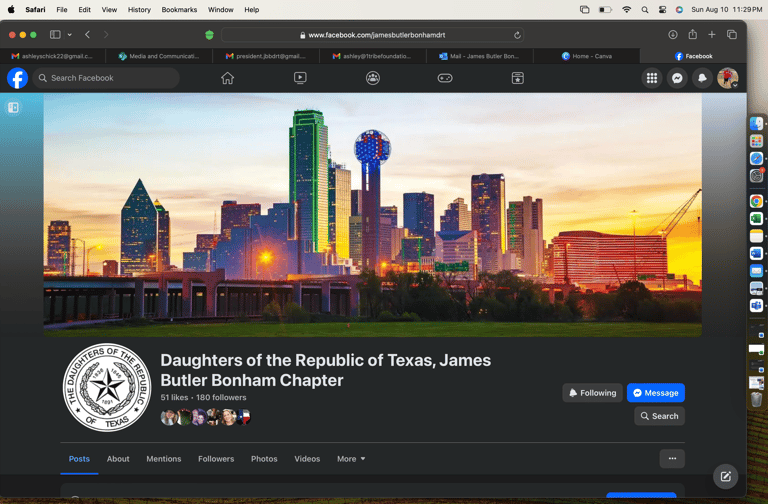The height and width of the screenshot is (504, 768).
Task: Go to the Facebook logo home
Action: point(17,78)
